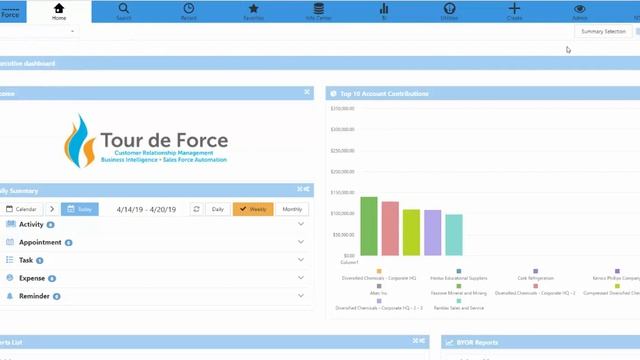Click the Executive dashboard header bar
This screenshot has height=360, width=640.
320,63
